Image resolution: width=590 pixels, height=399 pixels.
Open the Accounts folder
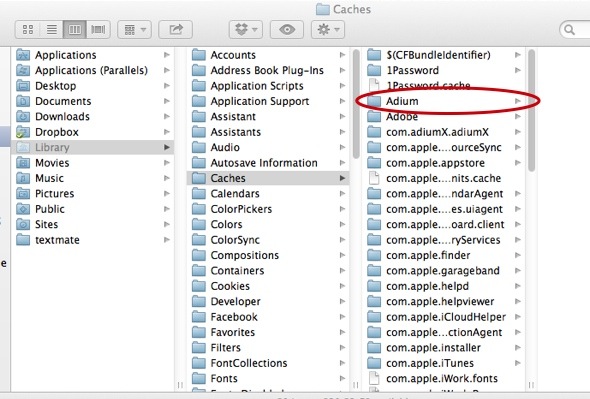pyautogui.click(x=233, y=55)
